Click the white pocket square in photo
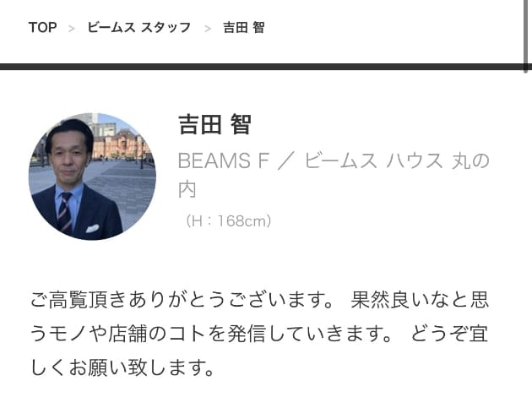 (92, 228)
